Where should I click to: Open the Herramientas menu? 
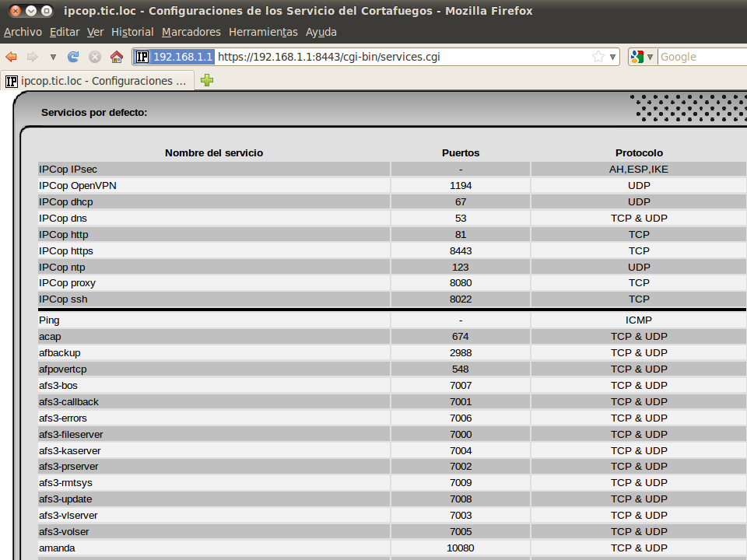[263, 32]
